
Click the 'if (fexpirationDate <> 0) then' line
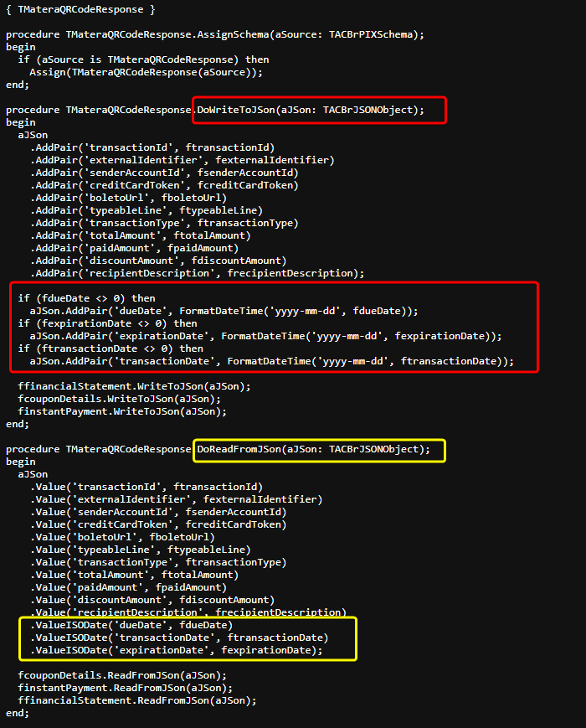click(108, 323)
